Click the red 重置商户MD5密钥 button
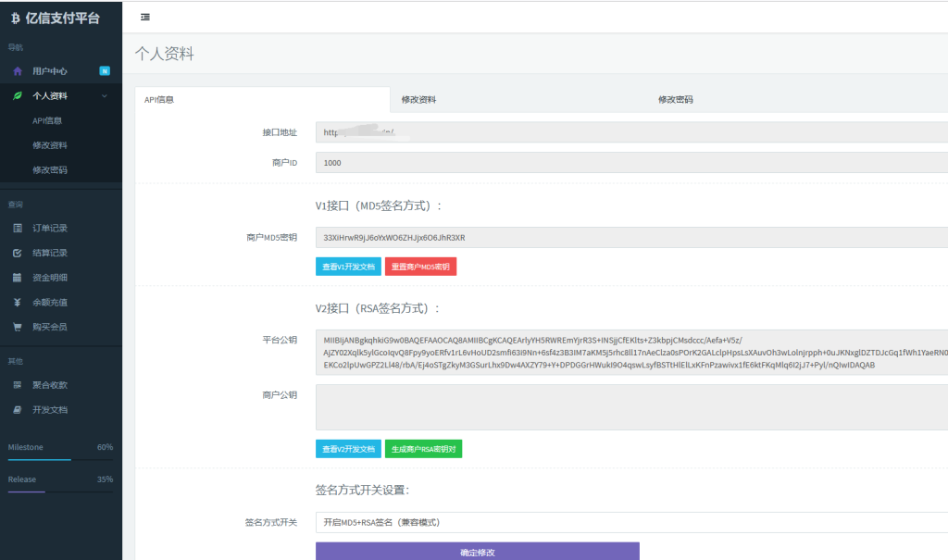The height and width of the screenshot is (560, 948). 420,267
